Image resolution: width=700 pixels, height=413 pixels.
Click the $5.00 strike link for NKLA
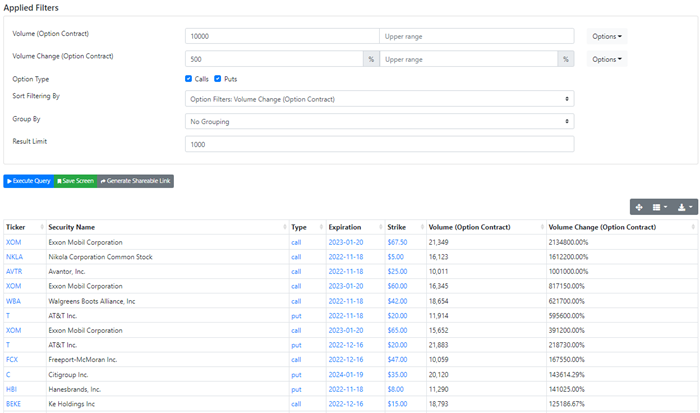tap(396, 257)
